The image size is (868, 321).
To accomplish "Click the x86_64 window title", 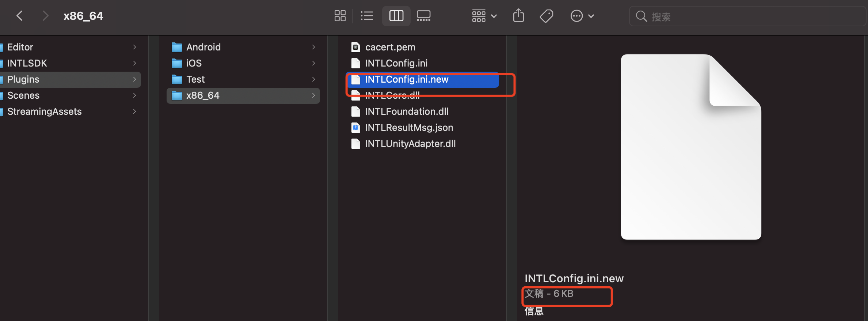I will point(83,16).
